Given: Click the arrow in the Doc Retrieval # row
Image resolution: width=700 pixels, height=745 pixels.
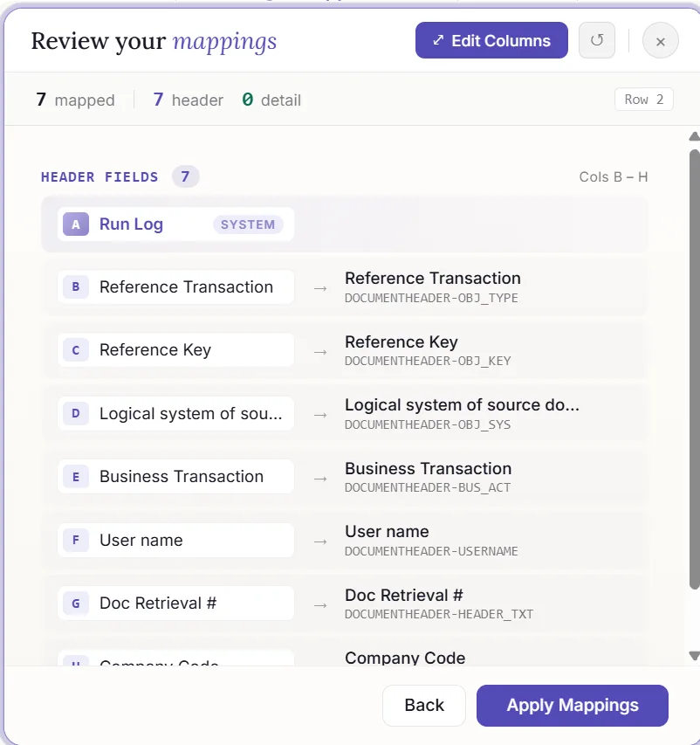Looking at the screenshot, I should [320, 605].
